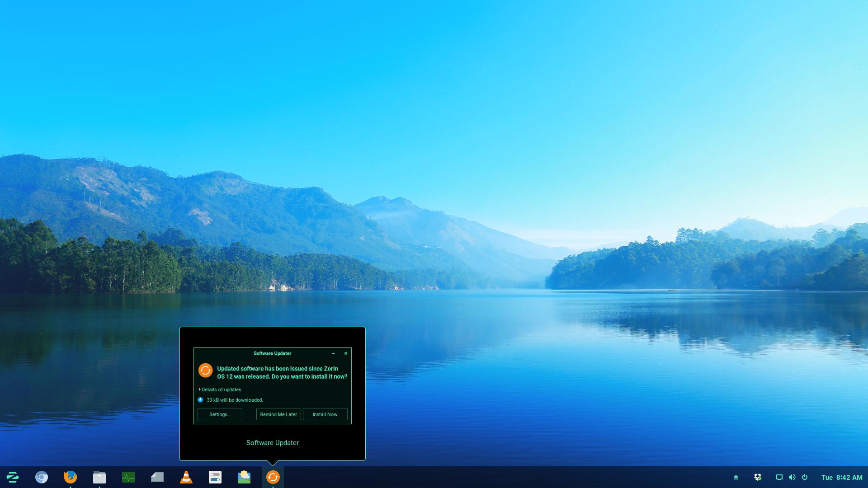868x488 pixels.
Task: Open the power menu icon
Action: [x=805, y=477]
